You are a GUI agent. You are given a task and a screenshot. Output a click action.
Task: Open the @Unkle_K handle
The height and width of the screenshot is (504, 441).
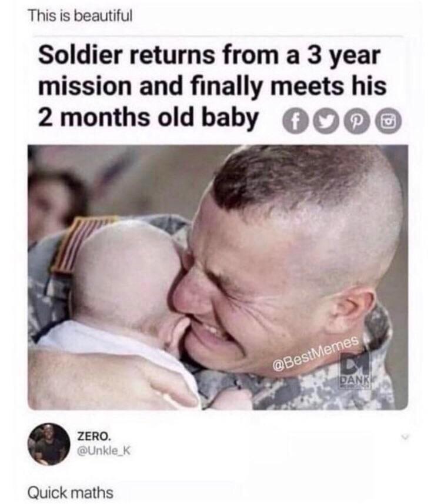click(103, 450)
